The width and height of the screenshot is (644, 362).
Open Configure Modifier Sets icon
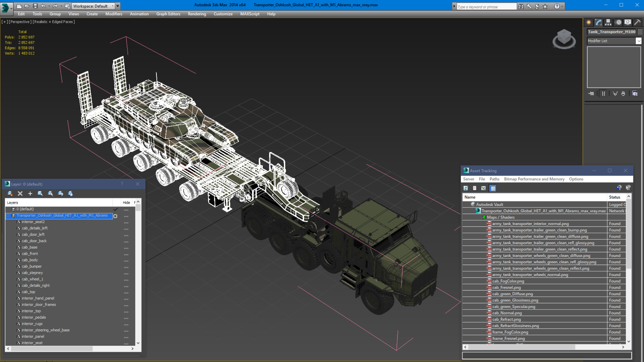(635, 93)
